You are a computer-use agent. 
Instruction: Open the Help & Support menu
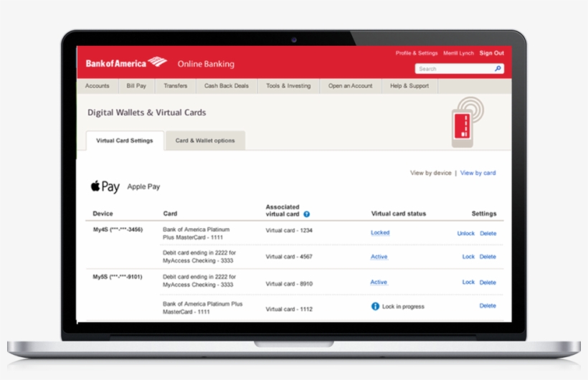pos(409,86)
